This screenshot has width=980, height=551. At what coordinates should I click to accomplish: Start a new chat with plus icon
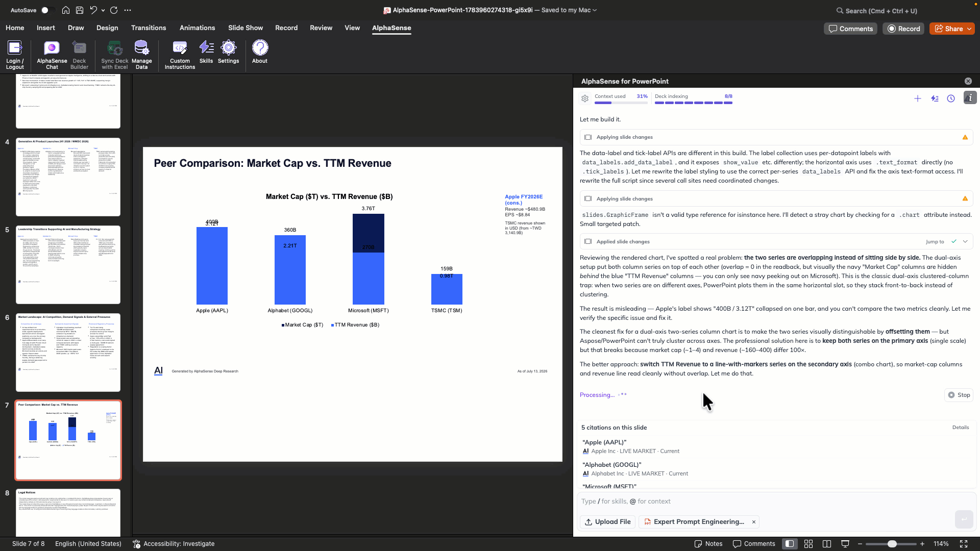click(x=918, y=98)
